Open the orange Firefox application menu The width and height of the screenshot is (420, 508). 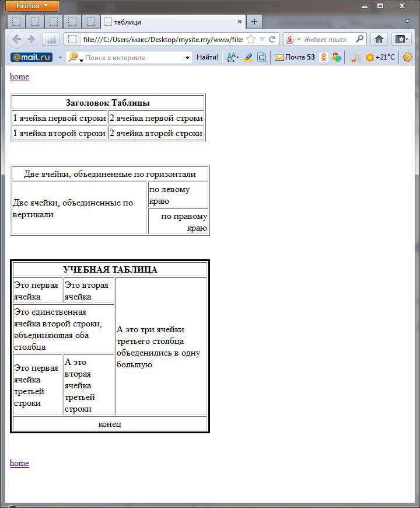(32, 6)
